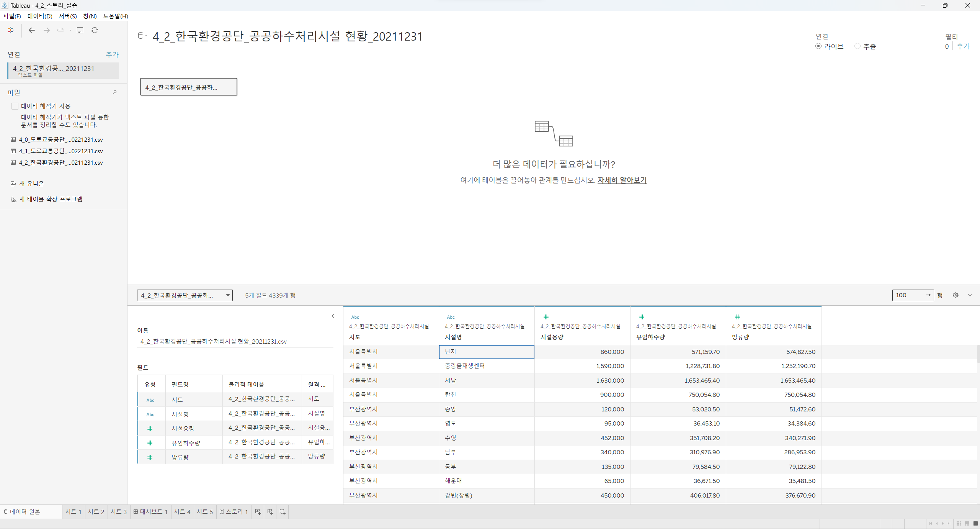The image size is (980, 529).
Task: Select the 추출 connection radio button
Action: click(857, 46)
